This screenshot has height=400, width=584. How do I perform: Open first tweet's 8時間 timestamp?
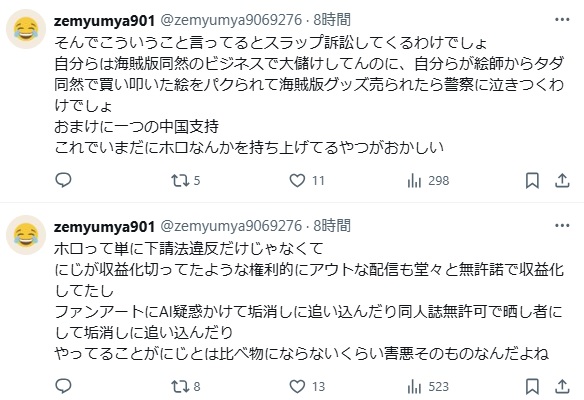point(332,19)
